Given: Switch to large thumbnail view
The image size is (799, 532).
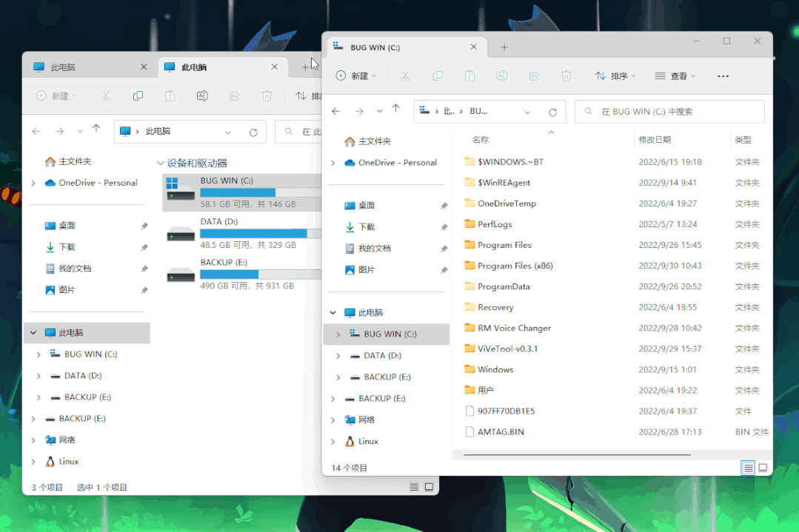Looking at the screenshot, I should click(762, 468).
